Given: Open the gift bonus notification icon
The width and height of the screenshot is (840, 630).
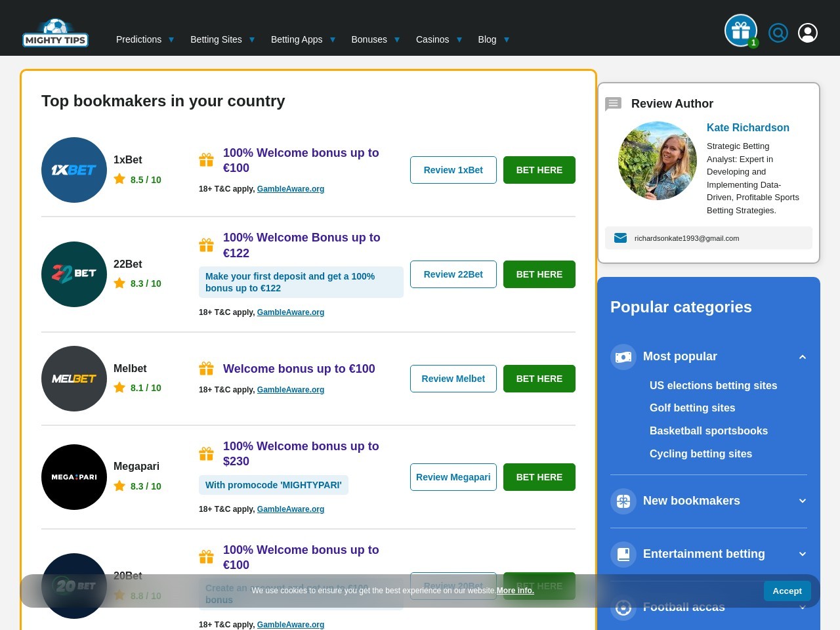Looking at the screenshot, I should (741, 31).
